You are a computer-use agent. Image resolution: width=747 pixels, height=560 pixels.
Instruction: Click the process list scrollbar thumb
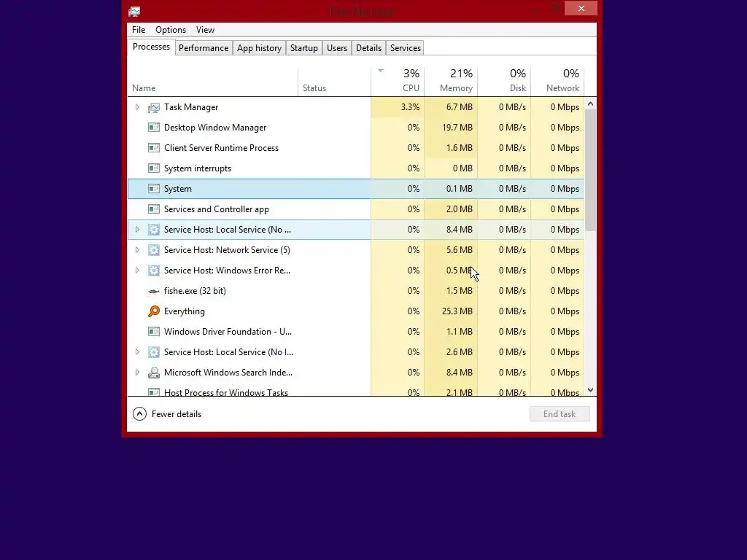(x=590, y=171)
